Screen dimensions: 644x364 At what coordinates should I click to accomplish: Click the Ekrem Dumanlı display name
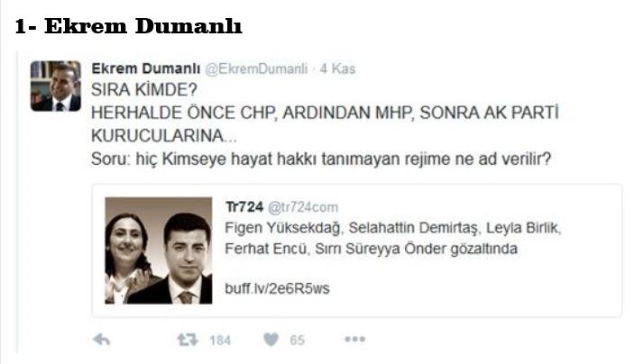tap(146, 68)
